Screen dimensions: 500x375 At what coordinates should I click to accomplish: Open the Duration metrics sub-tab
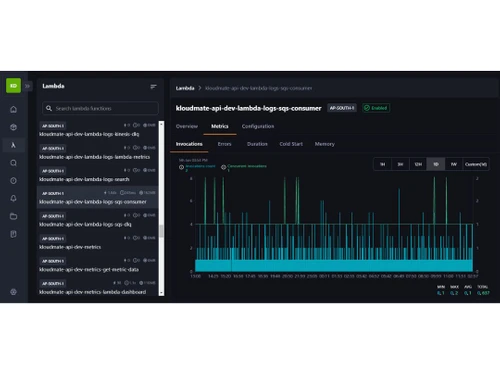[x=257, y=144]
